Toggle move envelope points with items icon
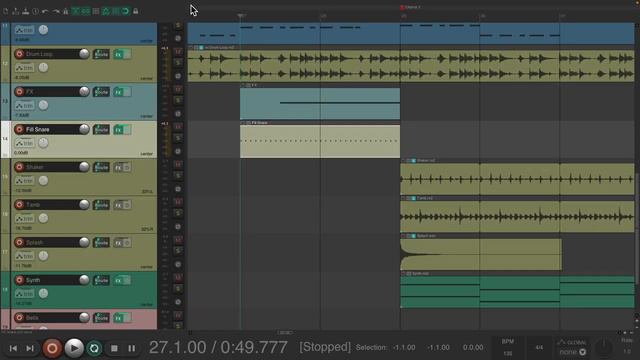This screenshot has width=640, height=360. pyautogui.click(x=106, y=11)
